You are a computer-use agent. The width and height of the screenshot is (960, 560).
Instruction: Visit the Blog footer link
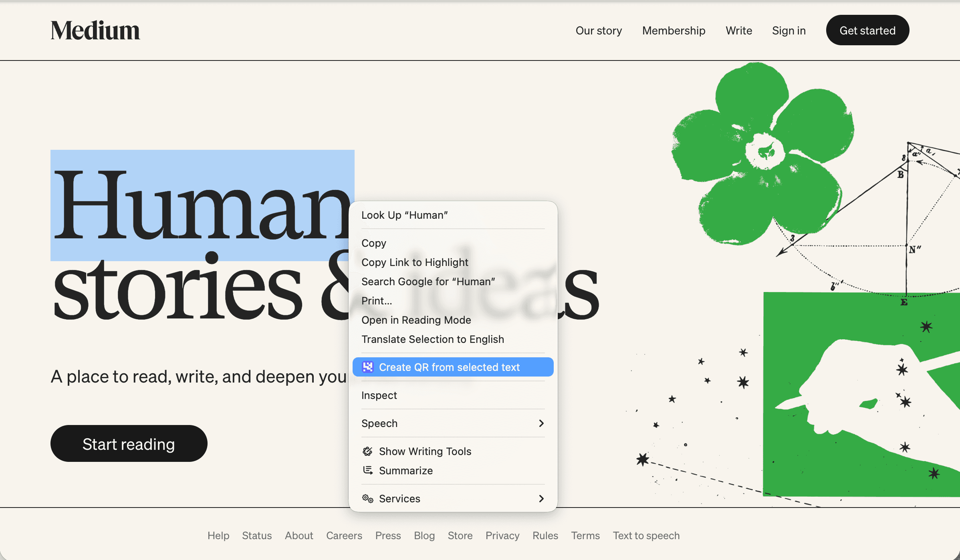(424, 536)
